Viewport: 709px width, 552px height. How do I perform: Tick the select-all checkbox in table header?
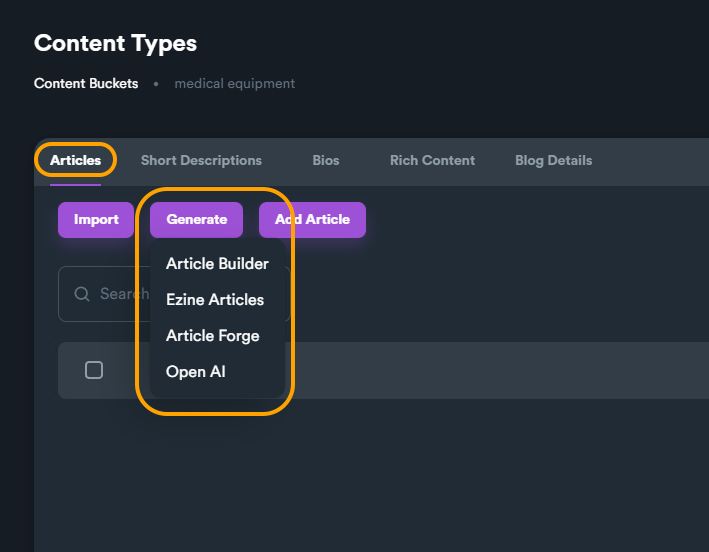[94, 370]
